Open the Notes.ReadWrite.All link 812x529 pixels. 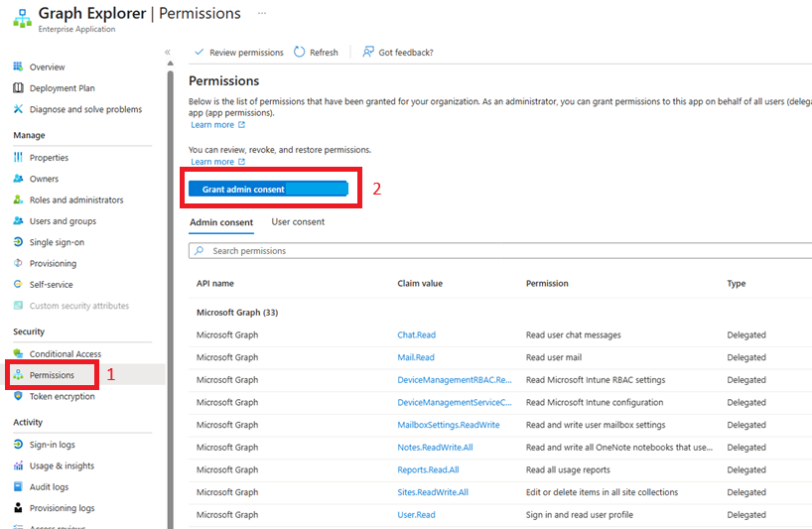point(435,448)
